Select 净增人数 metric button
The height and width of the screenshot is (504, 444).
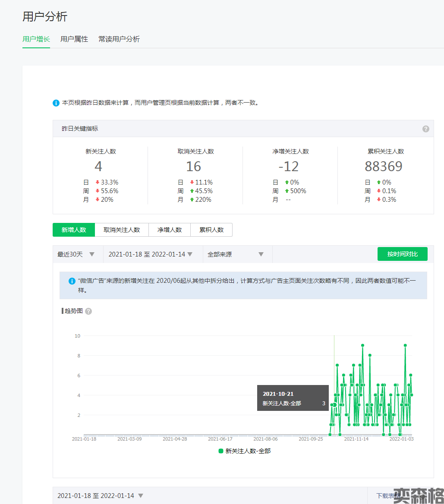170,230
